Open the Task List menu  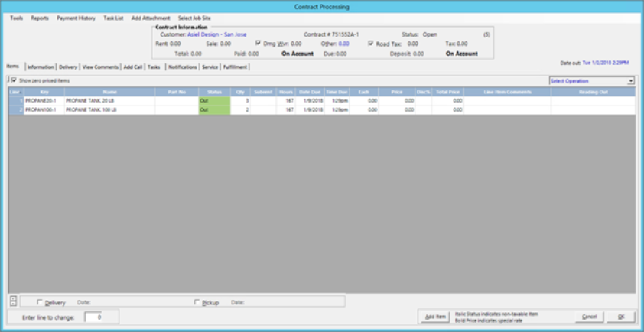[x=113, y=18]
